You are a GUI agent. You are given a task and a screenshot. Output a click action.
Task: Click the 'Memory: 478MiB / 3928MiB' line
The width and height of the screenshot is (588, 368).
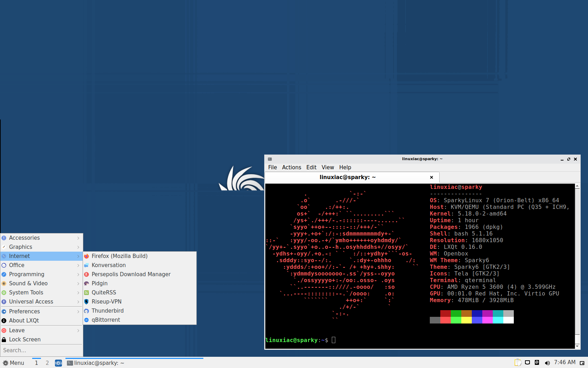(x=472, y=300)
